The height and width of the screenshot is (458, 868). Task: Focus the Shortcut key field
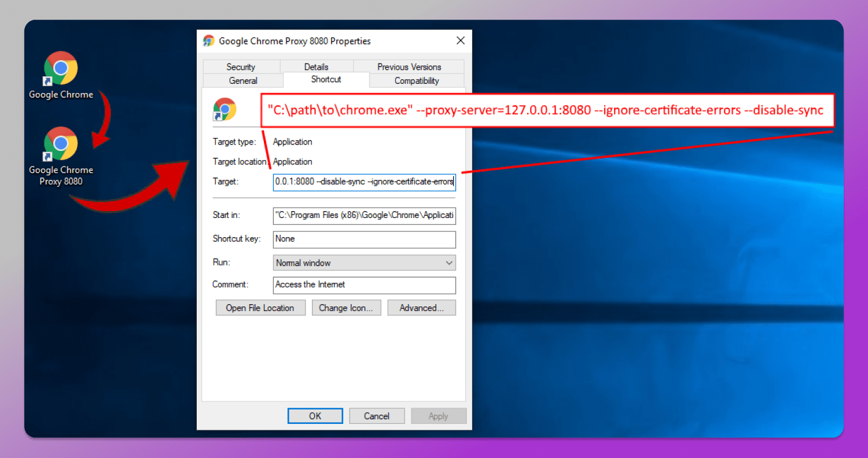(364, 239)
